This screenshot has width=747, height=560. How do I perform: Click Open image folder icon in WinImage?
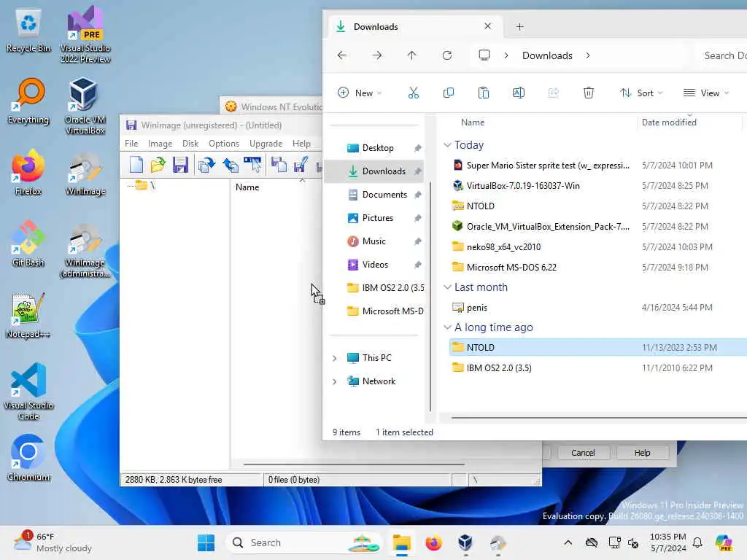tap(158, 165)
